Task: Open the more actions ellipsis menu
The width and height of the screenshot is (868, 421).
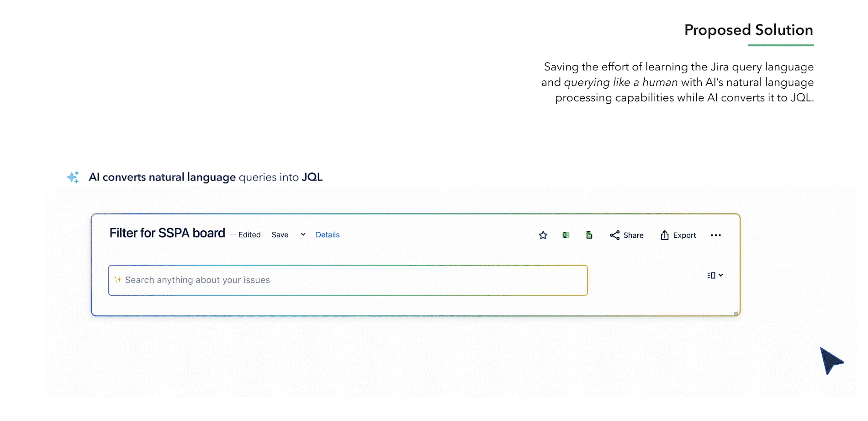Action: click(x=715, y=235)
